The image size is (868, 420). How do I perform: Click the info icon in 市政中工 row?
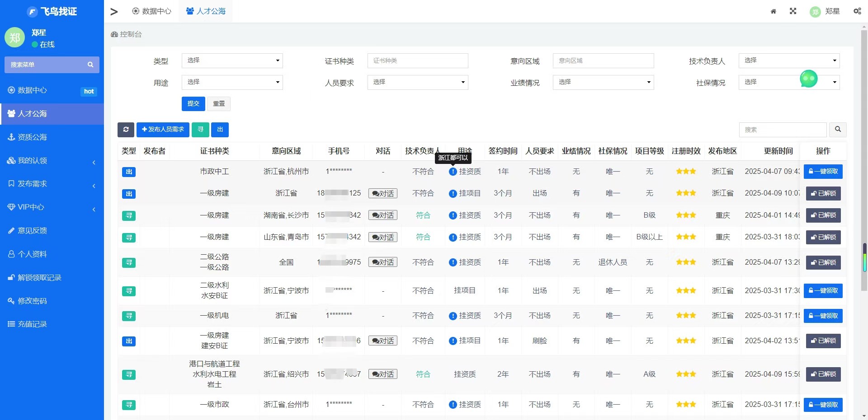click(x=453, y=172)
